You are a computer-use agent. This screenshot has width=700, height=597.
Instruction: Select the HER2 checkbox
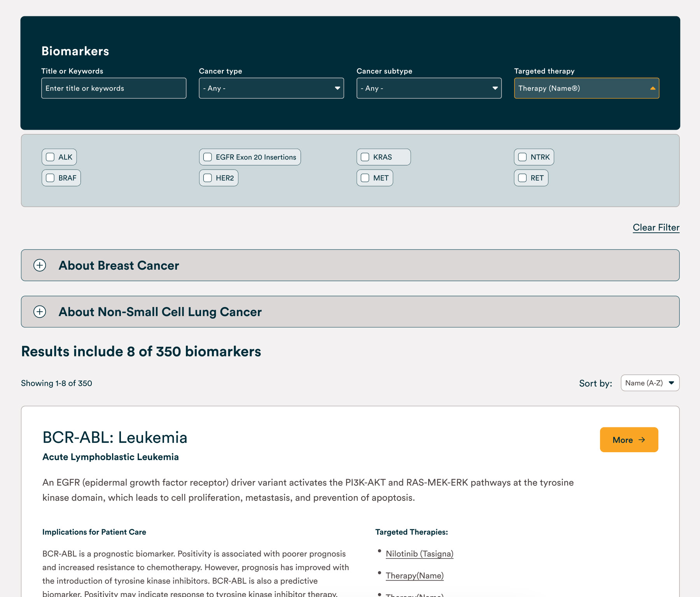pos(208,178)
